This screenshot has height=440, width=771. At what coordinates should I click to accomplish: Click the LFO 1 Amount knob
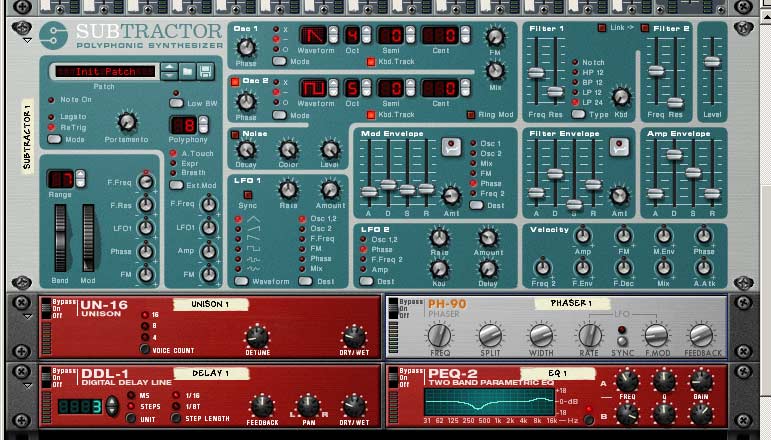[x=330, y=190]
